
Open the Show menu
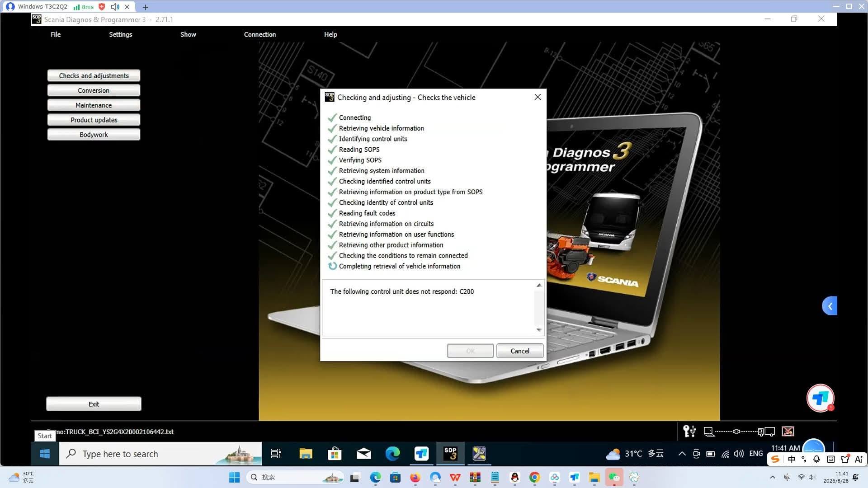tap(188, 34)
